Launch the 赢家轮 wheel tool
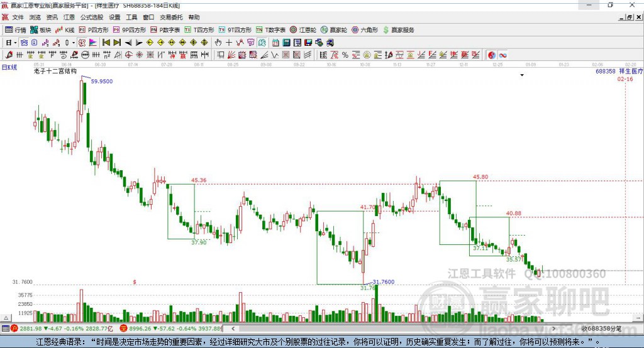The height and width of the screenshot is (348, 644). (334, 30)
